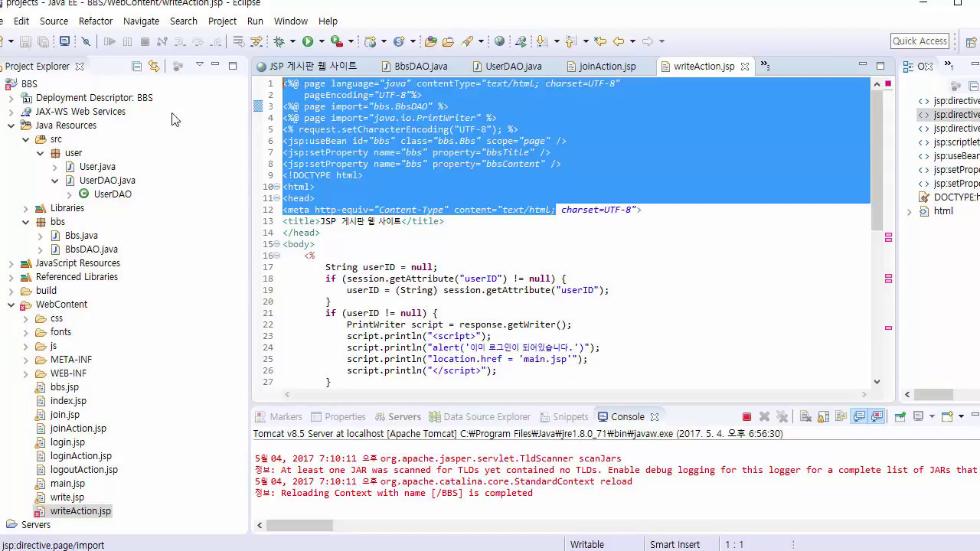This screenshot has height=551, width=980.
Task: Collapse the code fold at line 16
Action: [276, 256]
